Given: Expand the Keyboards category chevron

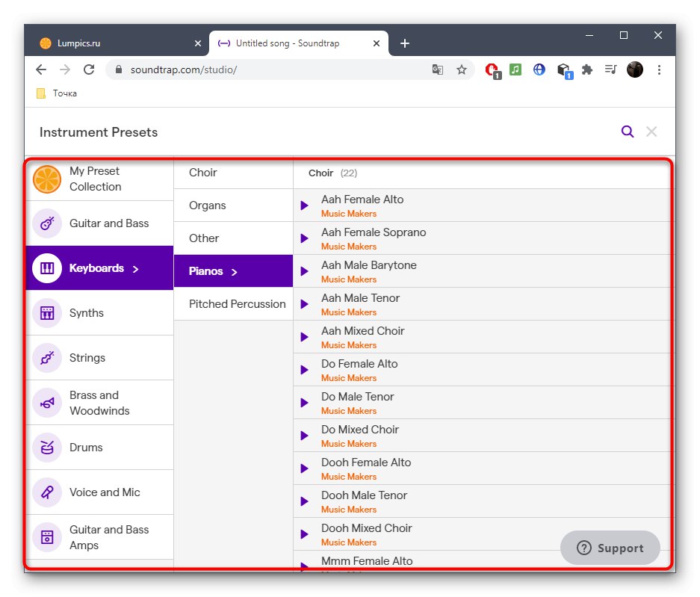Looking at the screenshot, I should coord(135,269).
